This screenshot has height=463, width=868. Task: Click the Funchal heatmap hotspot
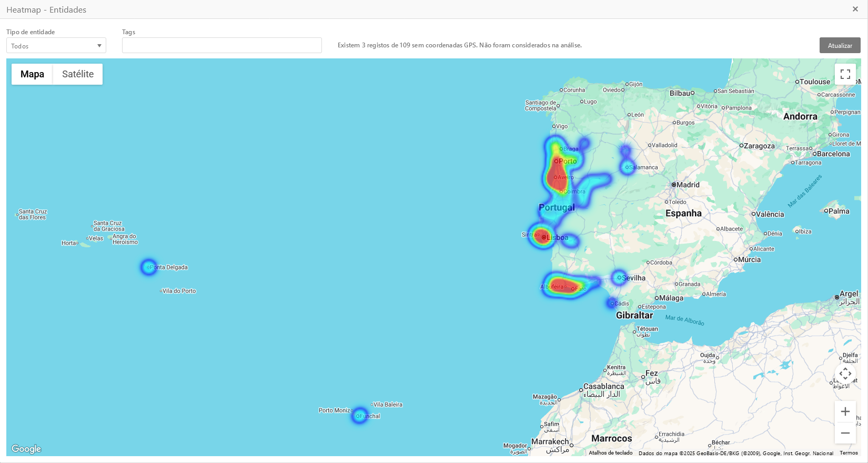359,416
